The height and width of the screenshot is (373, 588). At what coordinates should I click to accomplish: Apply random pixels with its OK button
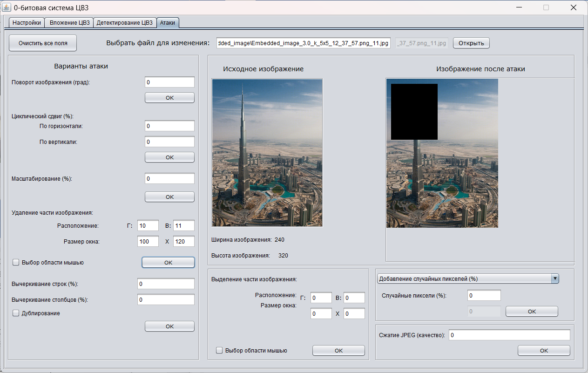532,311
